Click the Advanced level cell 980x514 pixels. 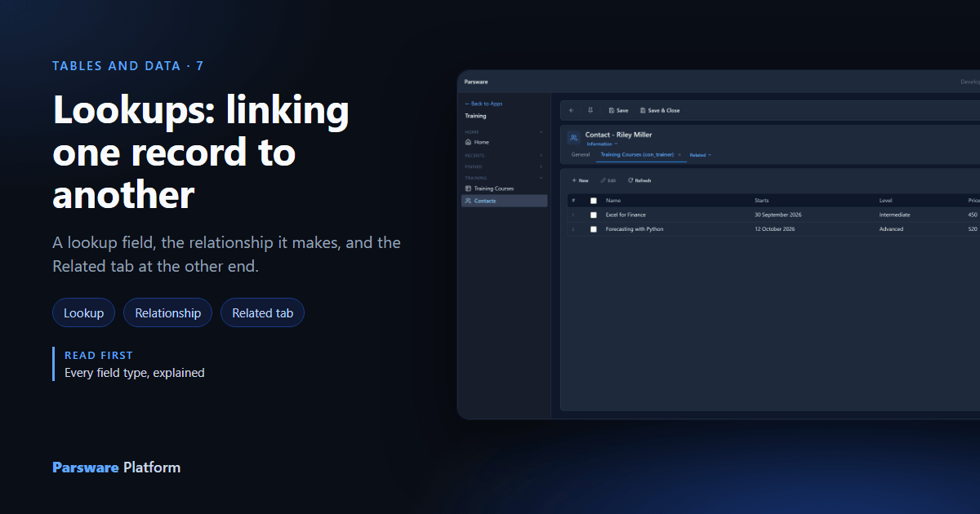pyautogui.click(x=892, y=229)
